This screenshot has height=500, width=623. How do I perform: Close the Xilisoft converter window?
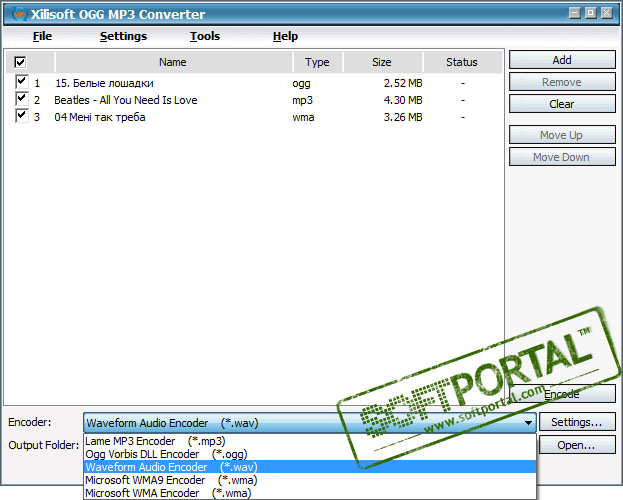pyautogui.click(x=607, y=13)
